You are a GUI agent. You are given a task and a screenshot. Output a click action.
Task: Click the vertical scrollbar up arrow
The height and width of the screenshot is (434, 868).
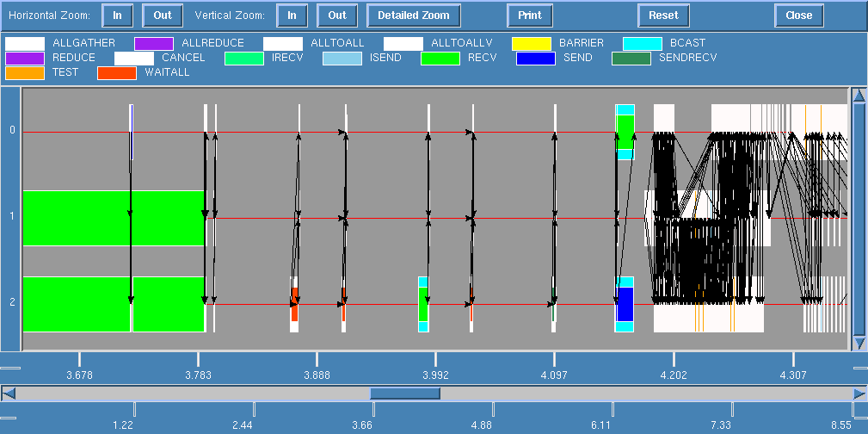(x=859, y=96)
